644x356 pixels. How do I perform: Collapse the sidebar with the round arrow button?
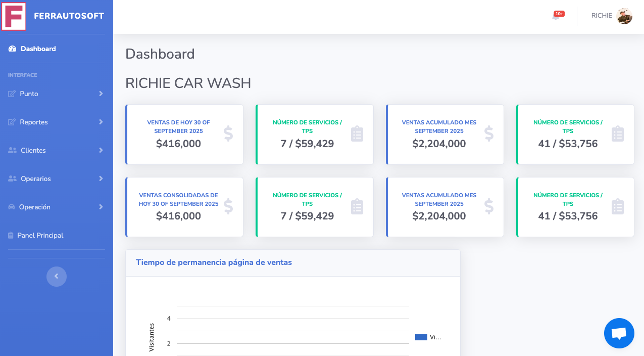tap(57, 277)
